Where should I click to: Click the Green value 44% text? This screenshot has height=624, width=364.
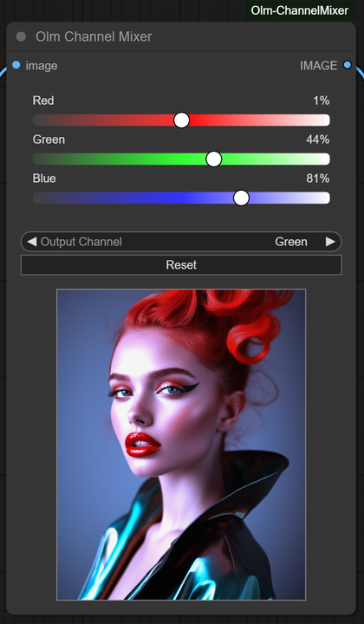(x=318, y=140)
